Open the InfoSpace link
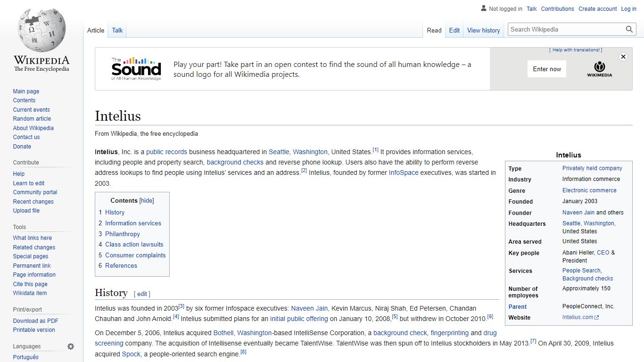The height and width of the screenshot is (362, 644). [x=404, y=173]
